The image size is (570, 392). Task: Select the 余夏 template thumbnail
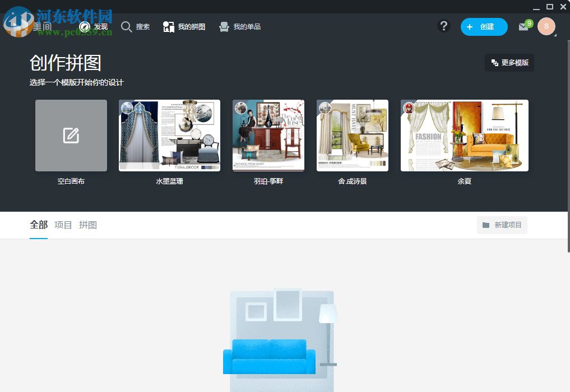[x=464, y=135]
